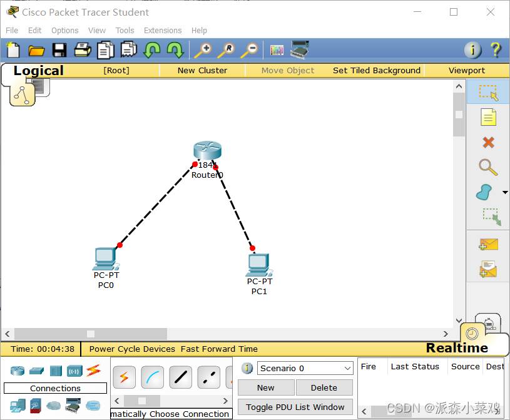This screenshot has height=420, width=510.
Task: Open the Drawing Palette icon
Action: [277, 50]
